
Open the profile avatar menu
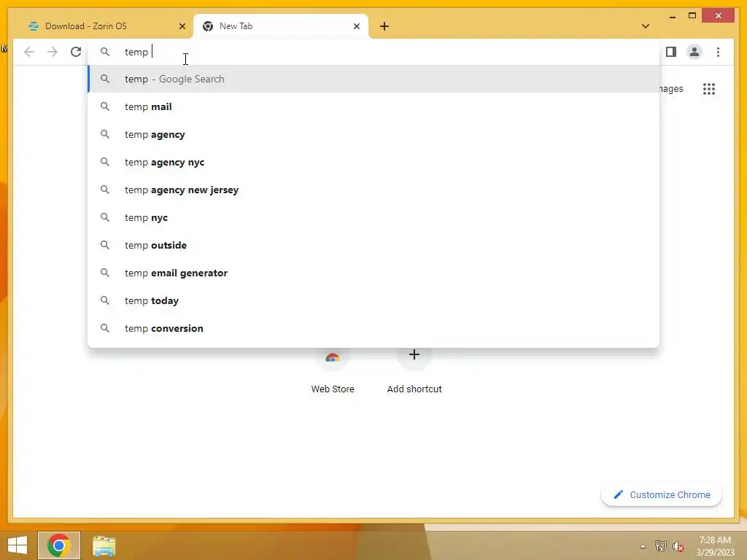coord(694,52)
